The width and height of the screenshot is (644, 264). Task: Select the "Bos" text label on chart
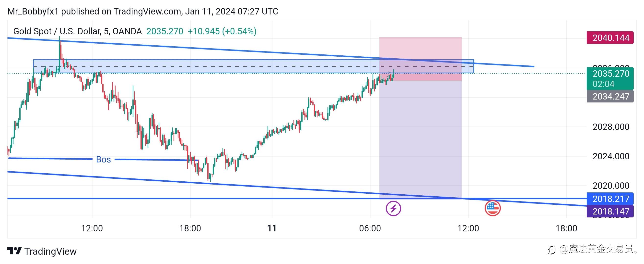point(103,159)
